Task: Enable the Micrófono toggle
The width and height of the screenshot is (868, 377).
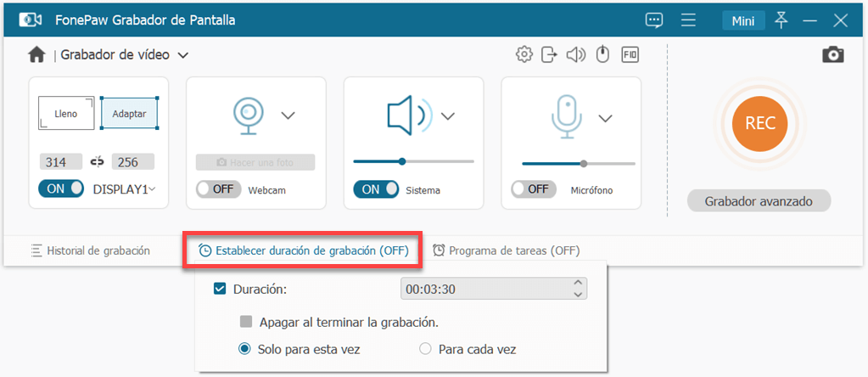Action: (534, 188)
